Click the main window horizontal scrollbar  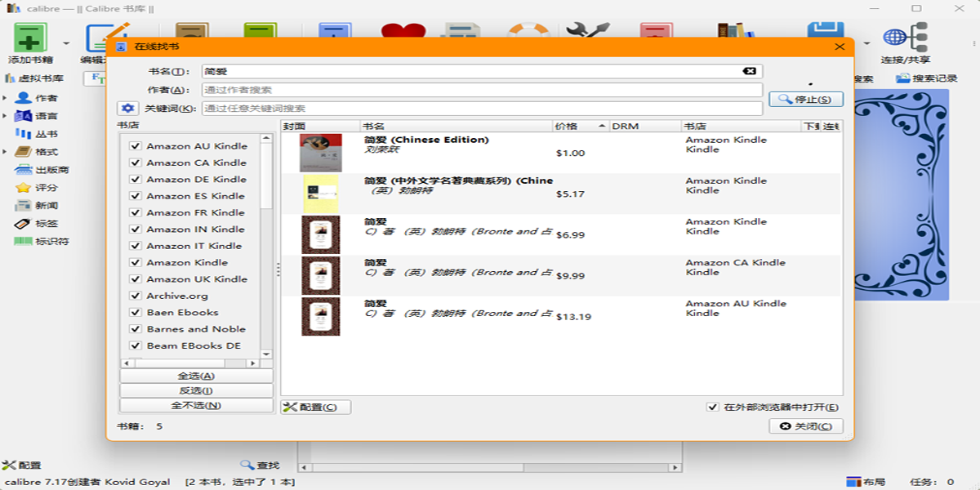coord(490,468)
